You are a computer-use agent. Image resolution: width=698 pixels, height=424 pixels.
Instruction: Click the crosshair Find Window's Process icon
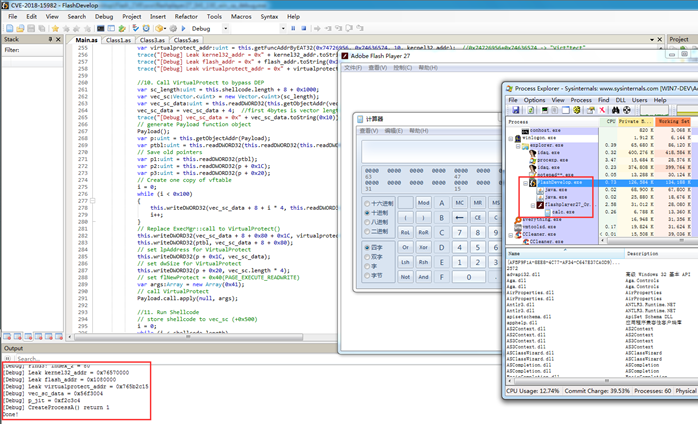(627, 110)
